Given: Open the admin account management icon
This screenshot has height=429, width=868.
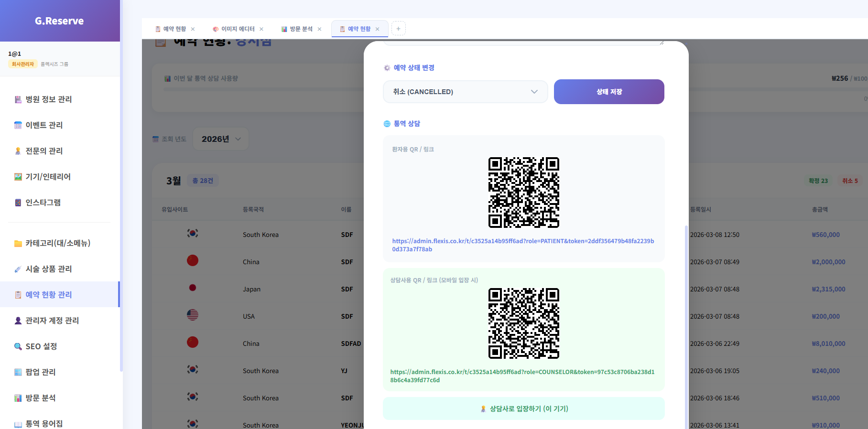Looking at the screenshot, I should pos(18,321).
